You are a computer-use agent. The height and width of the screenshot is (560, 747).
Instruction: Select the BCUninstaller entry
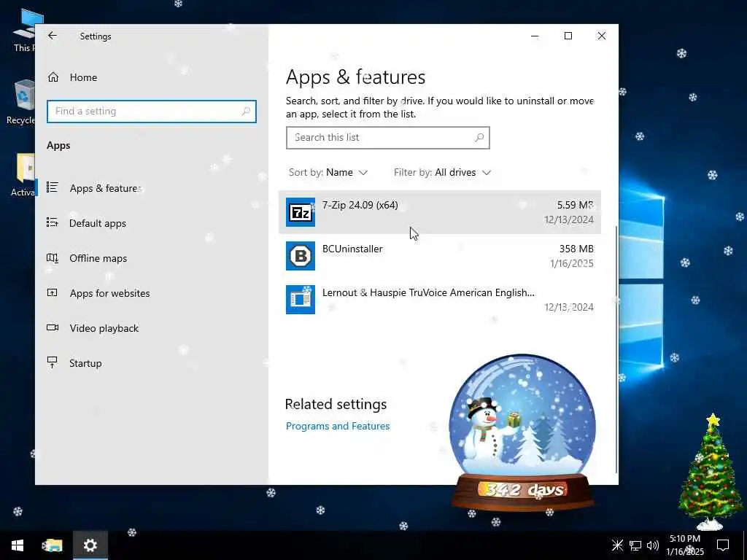(439, 256)
